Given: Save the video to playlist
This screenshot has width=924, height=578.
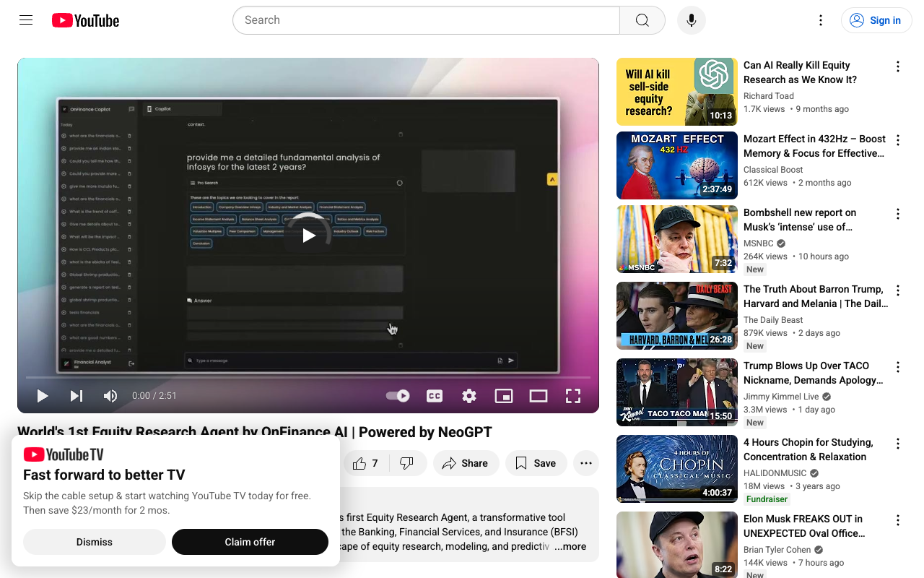Looking at the screenshot, I should tap(536, 463).
